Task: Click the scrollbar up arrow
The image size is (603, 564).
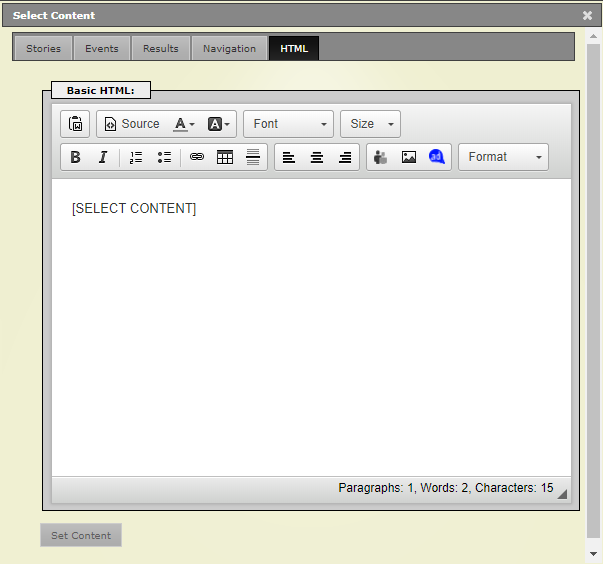Action: (593, 36)
